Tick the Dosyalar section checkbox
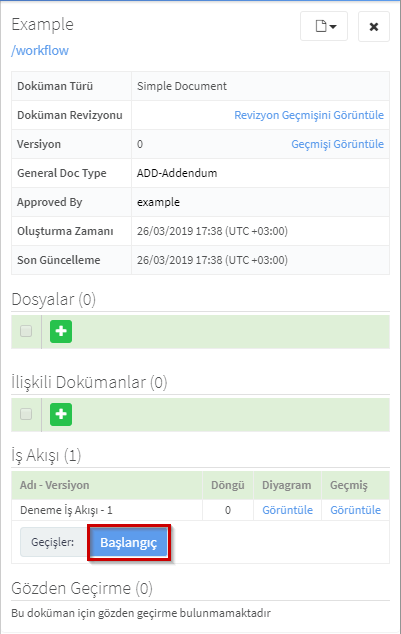This screenshot has height=634, width=401. [26, 331]
